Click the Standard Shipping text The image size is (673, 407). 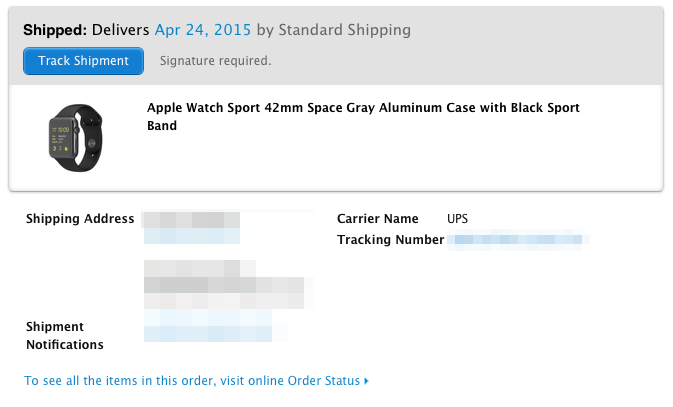click(x=345, y=30)
